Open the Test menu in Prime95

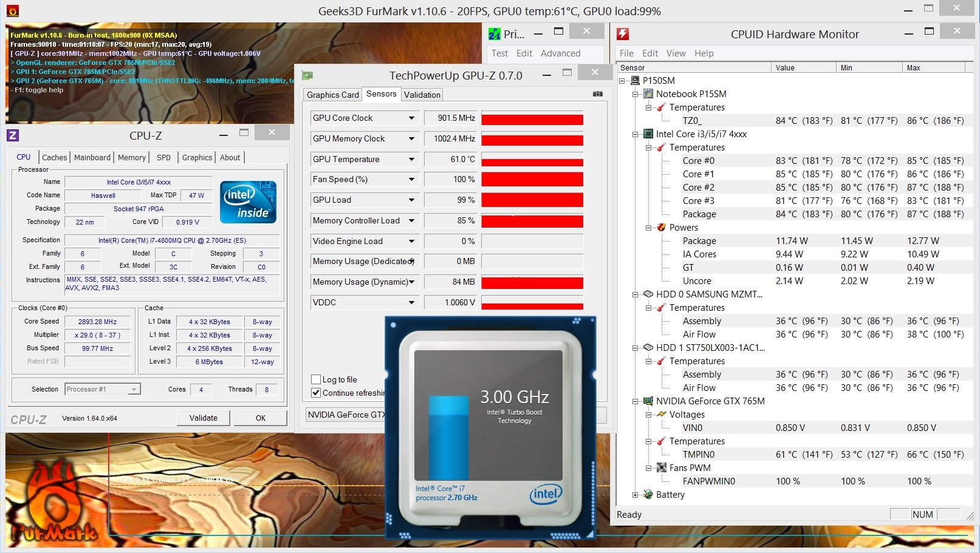coord(500,53)
